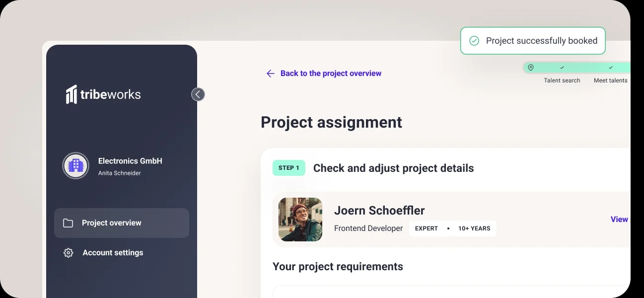Image resolution: width=644 pixels, height=298 pixels.
Task: Click the Electronics GmbH company avatar
Action: point(75,165)
